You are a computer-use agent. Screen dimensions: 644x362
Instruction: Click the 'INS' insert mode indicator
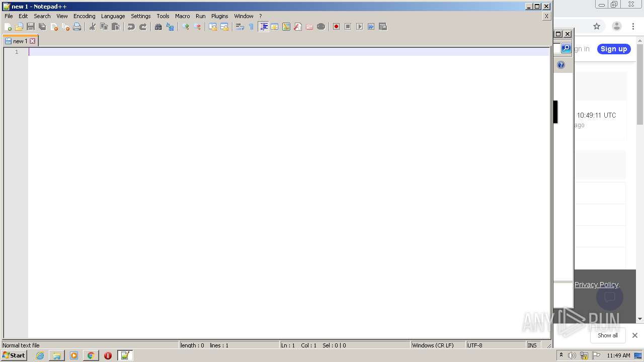pos(532,345)
